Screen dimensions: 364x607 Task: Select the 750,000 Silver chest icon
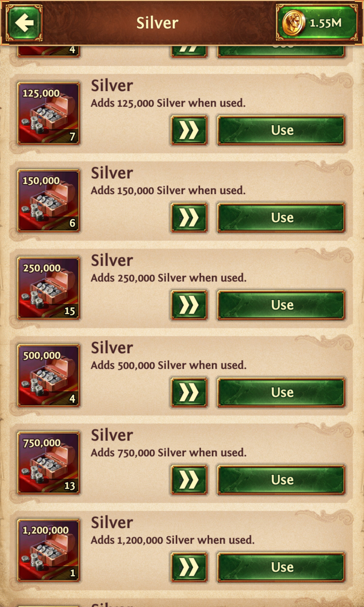[49, 463]
